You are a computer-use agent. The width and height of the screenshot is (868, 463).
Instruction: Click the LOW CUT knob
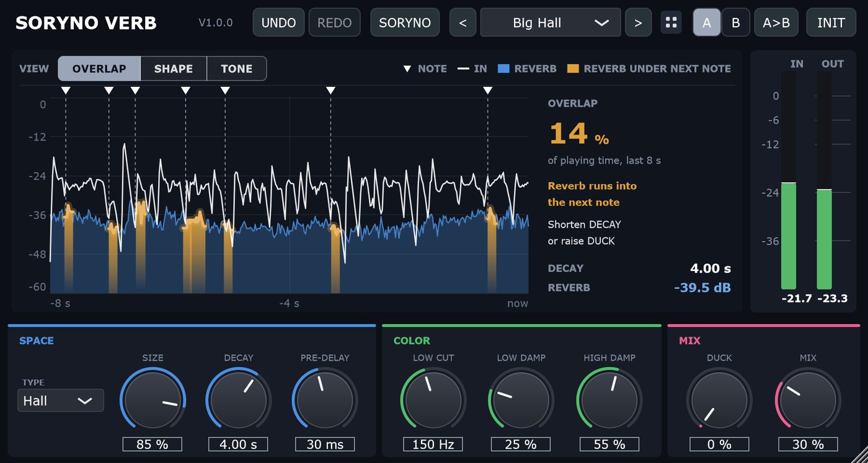pos(433,400)
